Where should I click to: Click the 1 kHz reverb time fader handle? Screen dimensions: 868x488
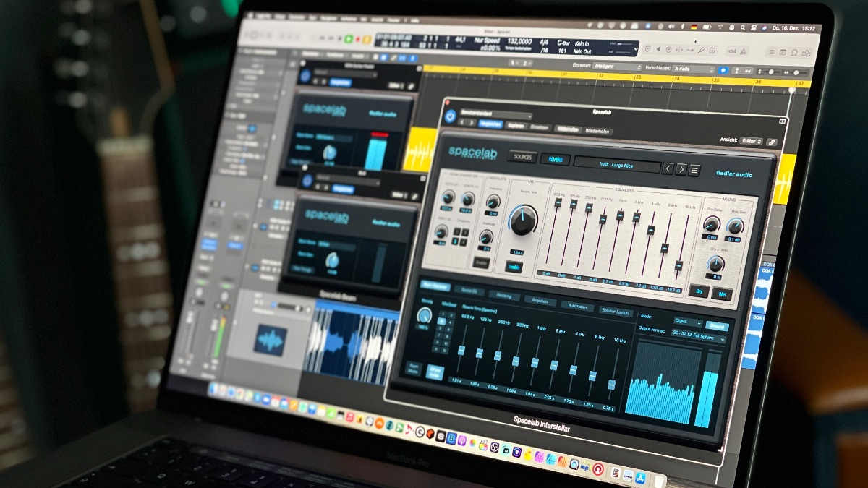click(535, 361)
